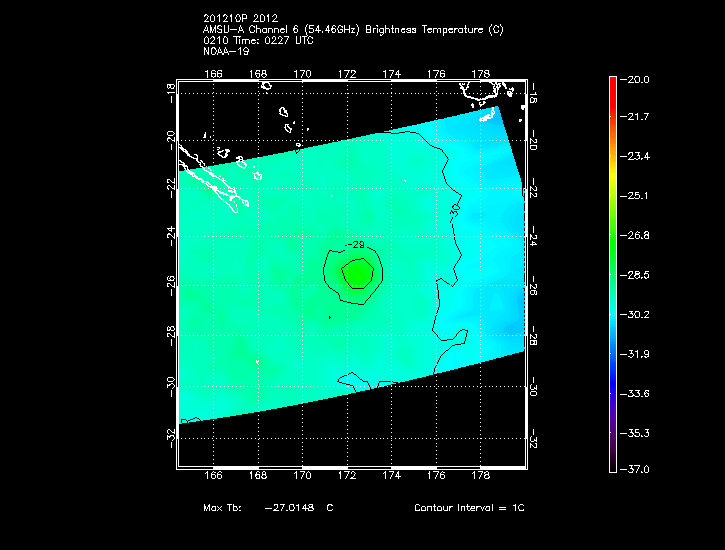The height and width of the screenshot is (550, 725).
Task: Click the -29 contour label on the map
Action: [355, 244]
